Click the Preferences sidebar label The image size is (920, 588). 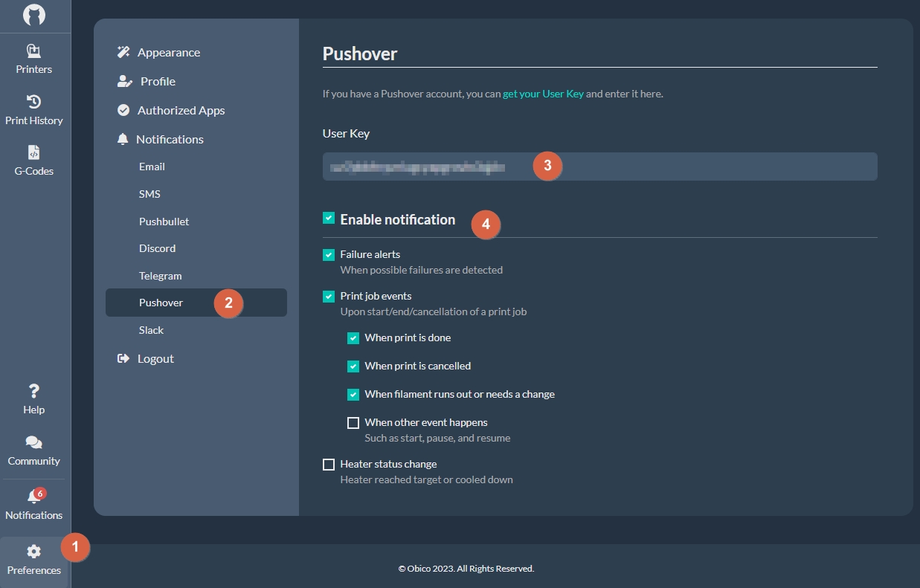(x=34, y=570)
